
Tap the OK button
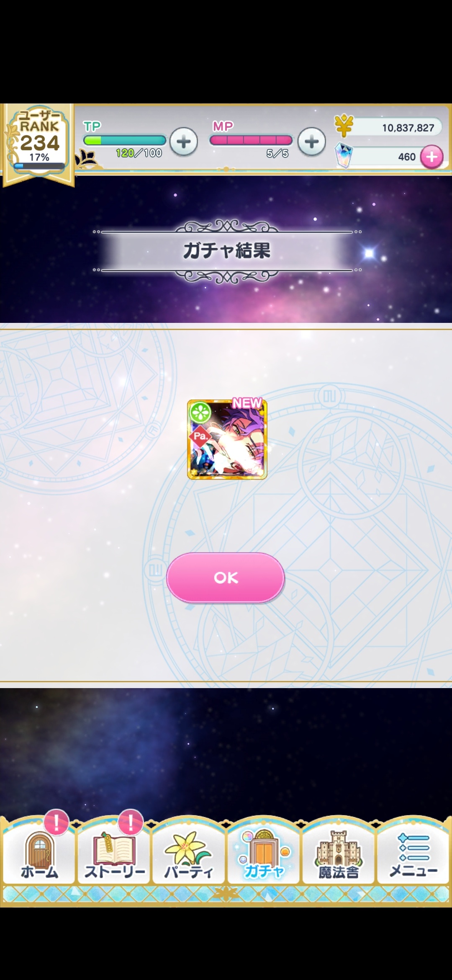226,578
